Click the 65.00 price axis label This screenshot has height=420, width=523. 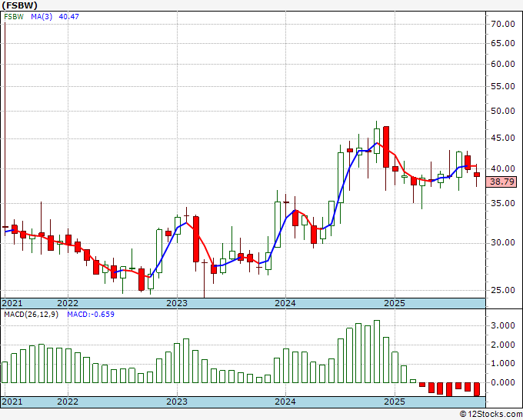click(x=503, y=43)
